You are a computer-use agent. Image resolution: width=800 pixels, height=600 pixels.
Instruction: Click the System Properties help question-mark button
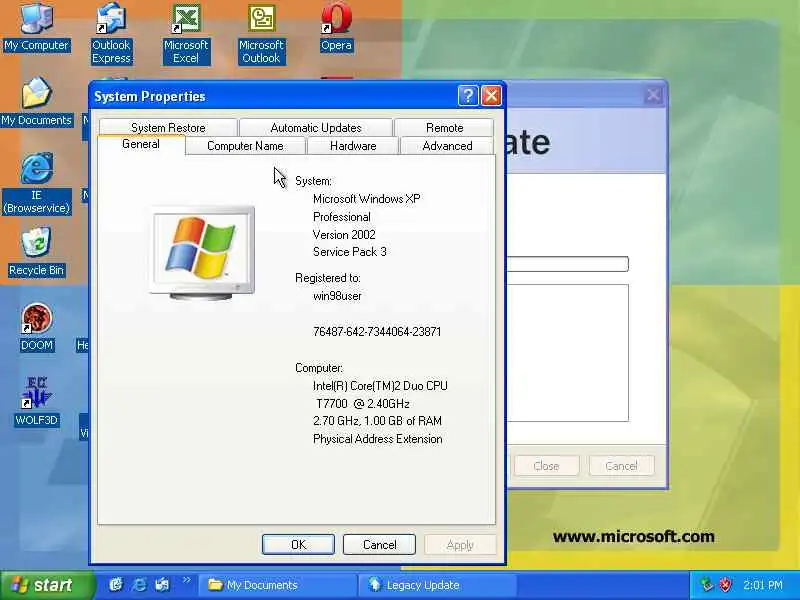pos(468,95)
